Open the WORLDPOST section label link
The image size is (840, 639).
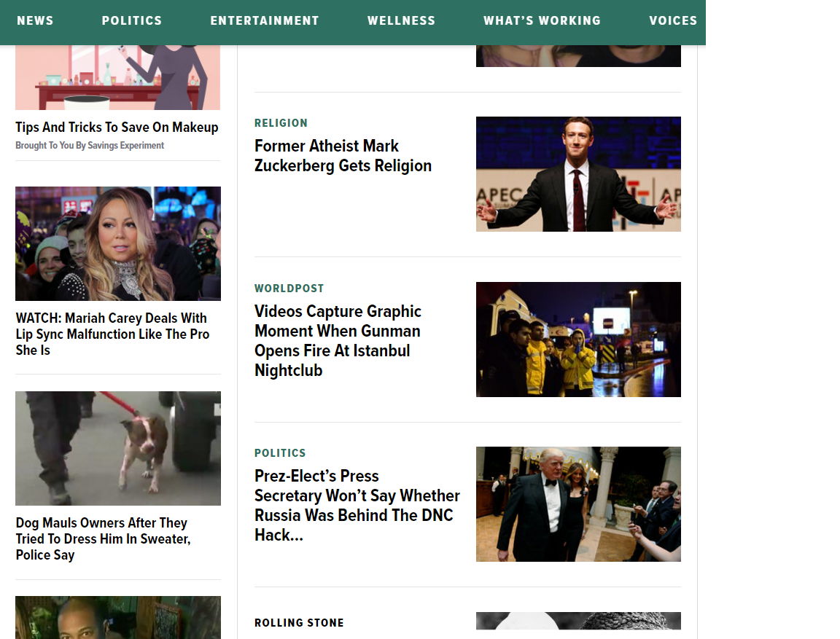coord(289,289)
